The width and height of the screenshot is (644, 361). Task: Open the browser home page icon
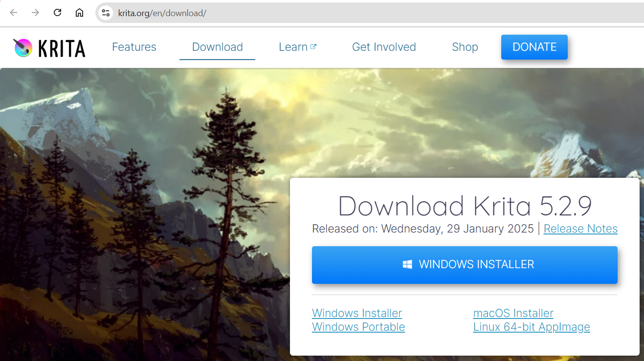pos(79,13)
